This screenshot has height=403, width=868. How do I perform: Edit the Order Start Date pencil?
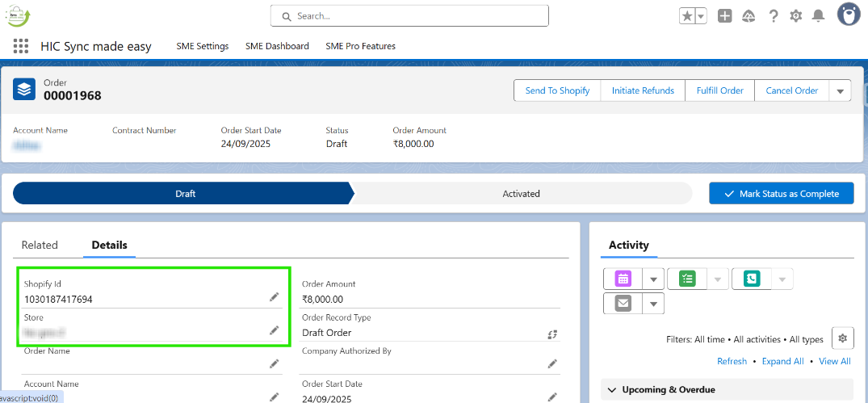[x=552, y=397]
